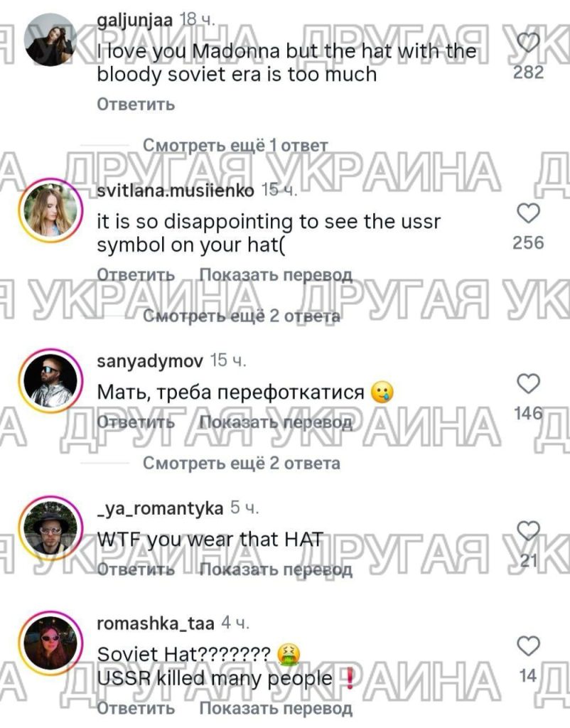
Task: Open username romashka_taa
Action: pos(156,623)
